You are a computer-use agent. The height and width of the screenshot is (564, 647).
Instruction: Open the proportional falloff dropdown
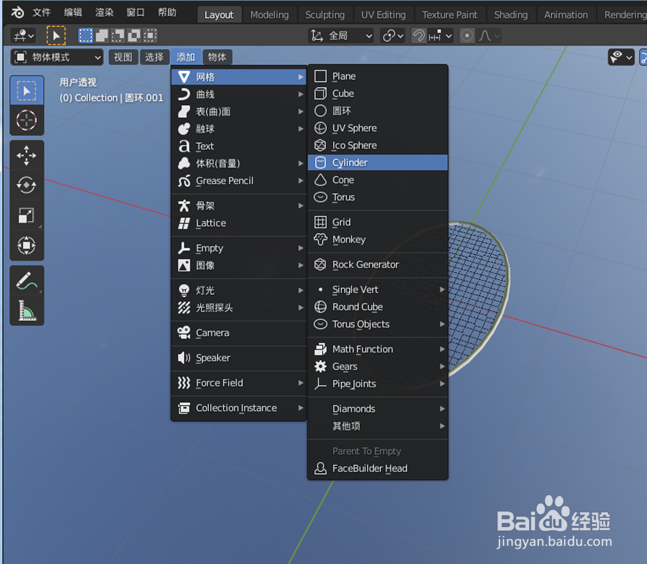(489, 35)
